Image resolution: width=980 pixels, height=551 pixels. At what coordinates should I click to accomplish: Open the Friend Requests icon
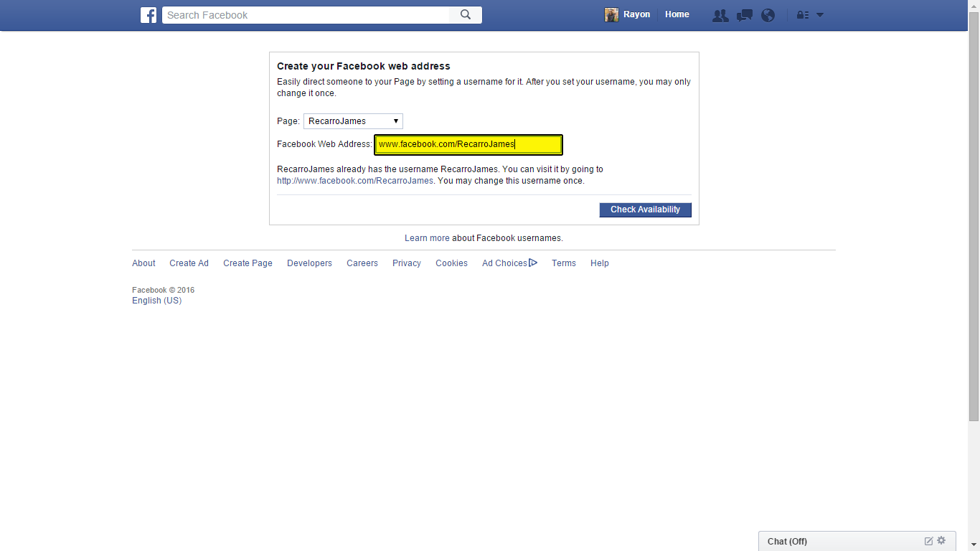(720, 15)
